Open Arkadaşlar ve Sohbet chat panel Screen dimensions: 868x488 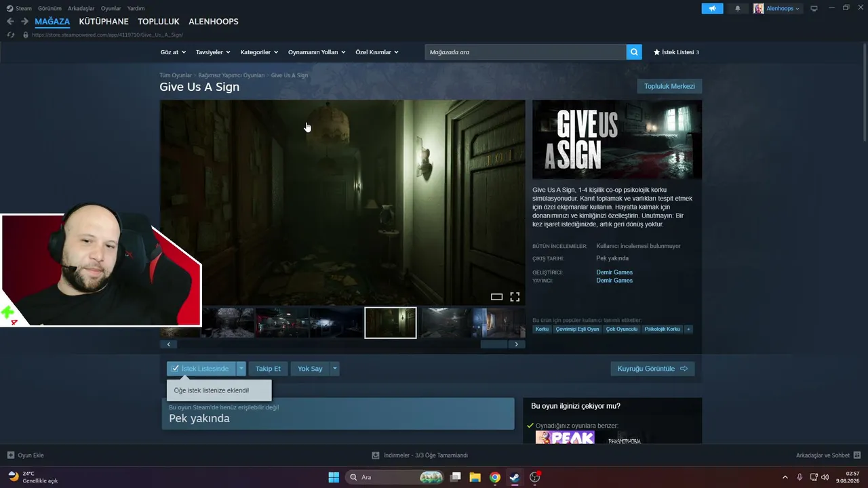click(828, 455)
